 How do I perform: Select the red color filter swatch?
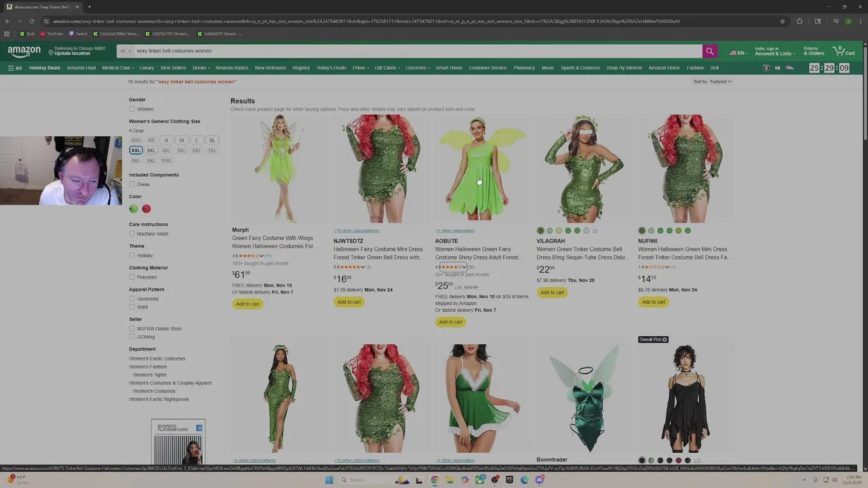[146, 209]
